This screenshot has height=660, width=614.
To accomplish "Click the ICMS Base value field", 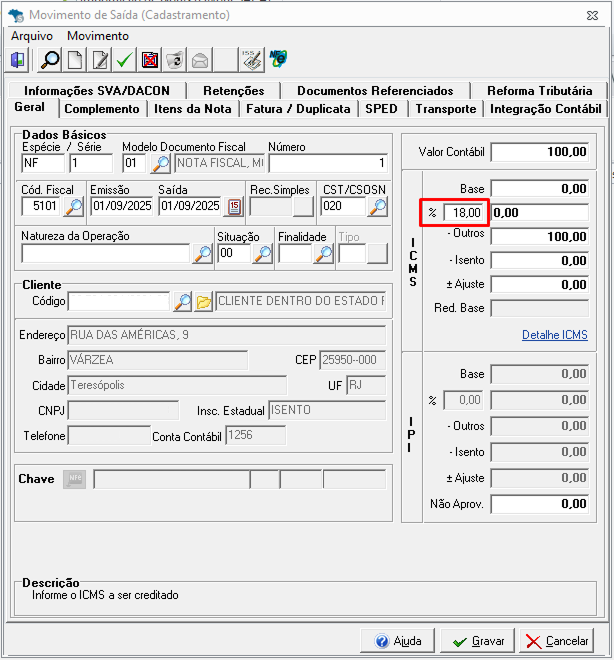I will [x=540, y=189].
